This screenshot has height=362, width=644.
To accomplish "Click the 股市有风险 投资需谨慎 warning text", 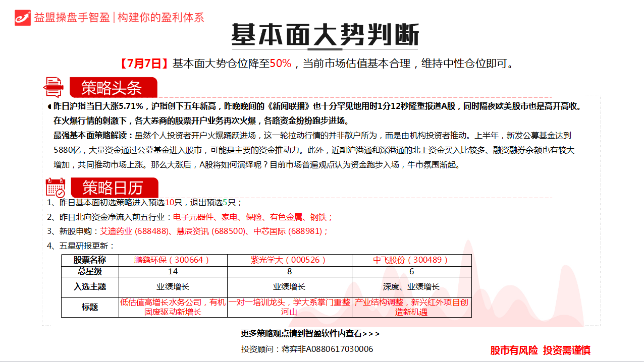I will [541, 349].
